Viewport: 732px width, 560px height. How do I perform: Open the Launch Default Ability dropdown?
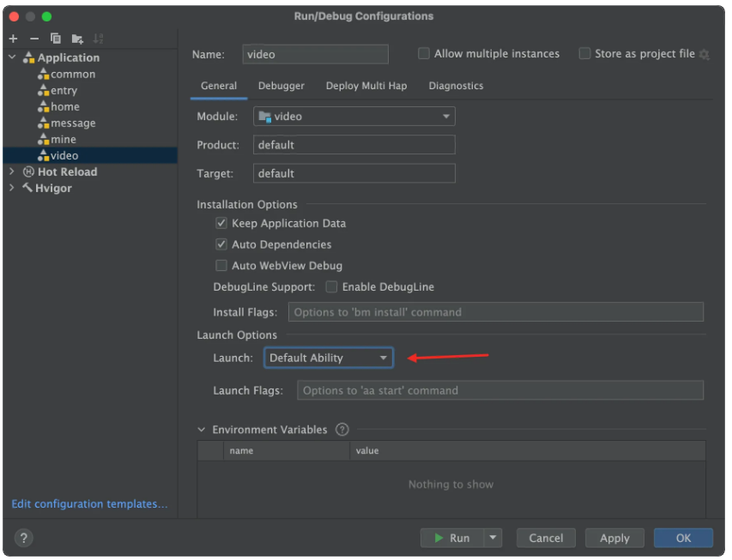[329, 358]
